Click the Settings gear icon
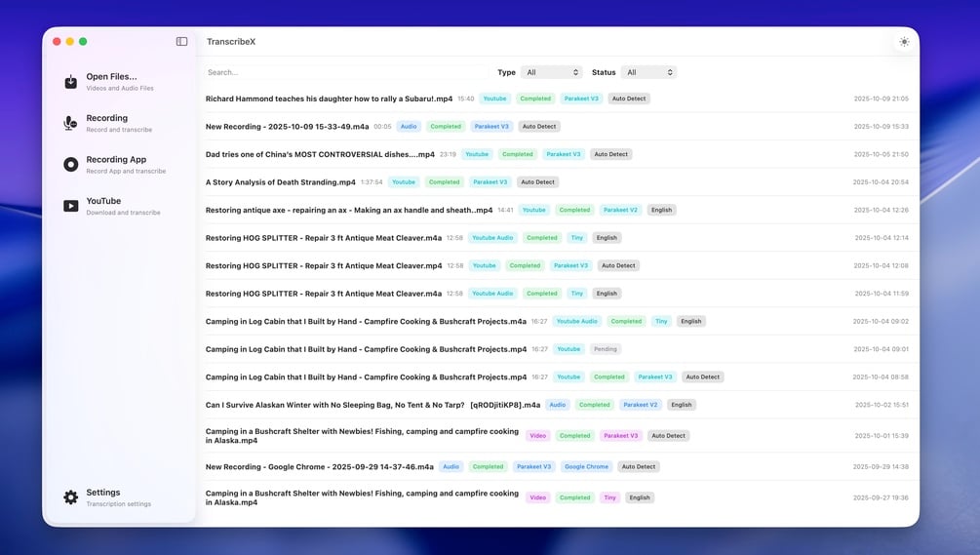This screenshot has height=555, width=980. (x=70, y=497)
